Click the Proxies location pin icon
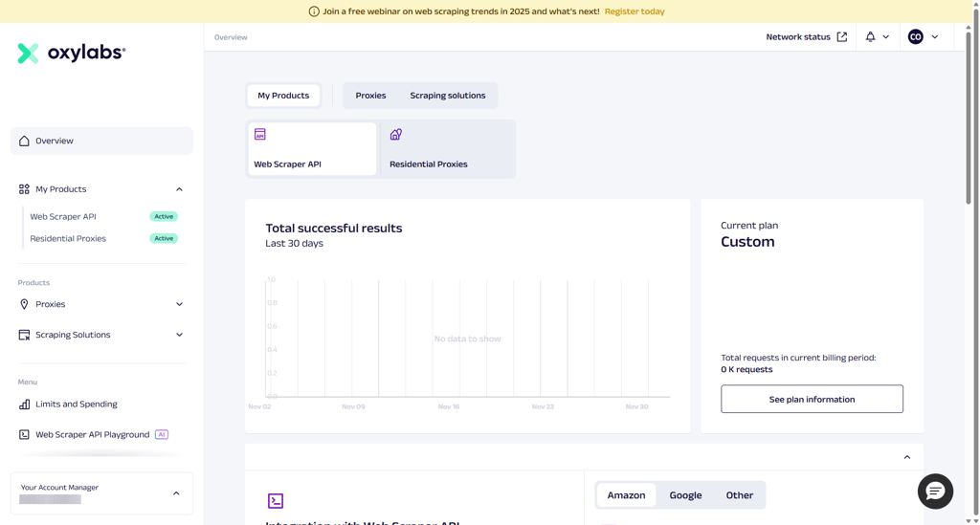The height and width of the screenshot is (525, 980). pyautogui.click(x=24, y=304)
